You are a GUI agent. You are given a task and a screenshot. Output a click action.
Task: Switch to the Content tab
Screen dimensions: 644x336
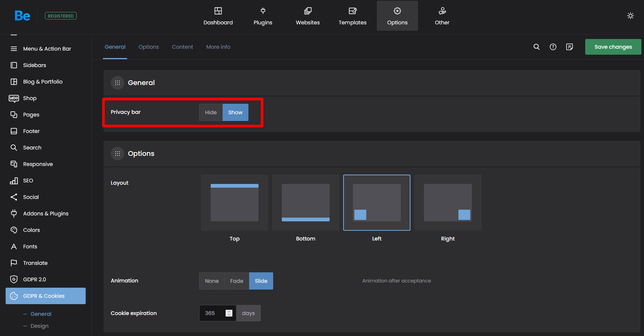click(x=182, y=47)
